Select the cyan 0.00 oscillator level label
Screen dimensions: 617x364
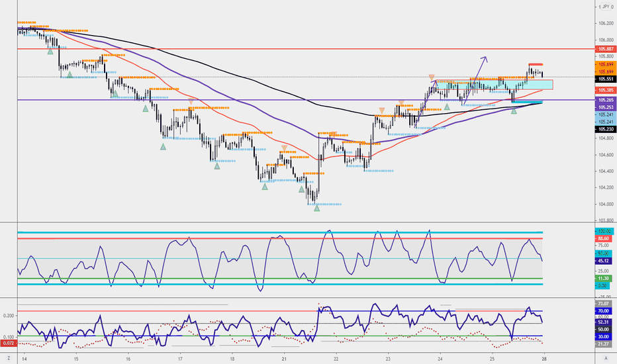click(603, 285)
